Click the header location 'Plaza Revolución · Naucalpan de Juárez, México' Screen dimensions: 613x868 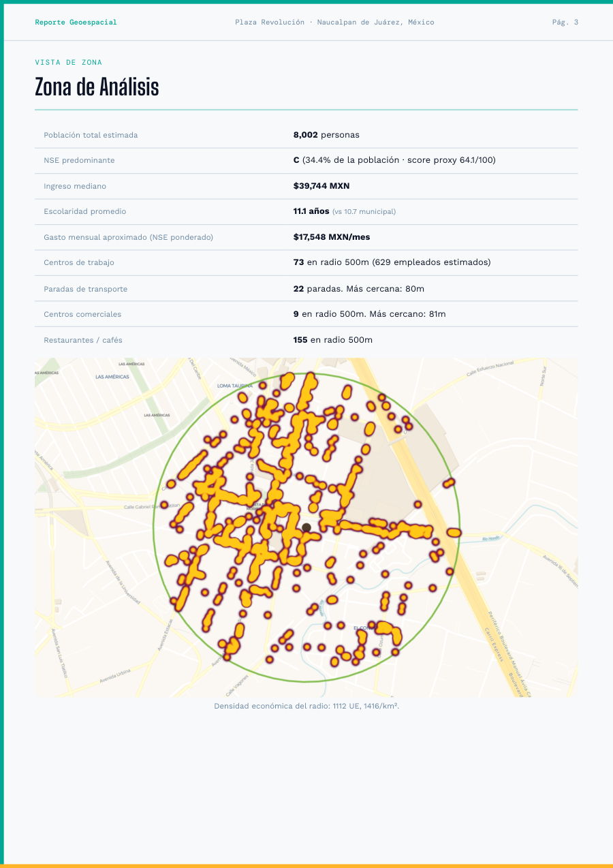334,22
